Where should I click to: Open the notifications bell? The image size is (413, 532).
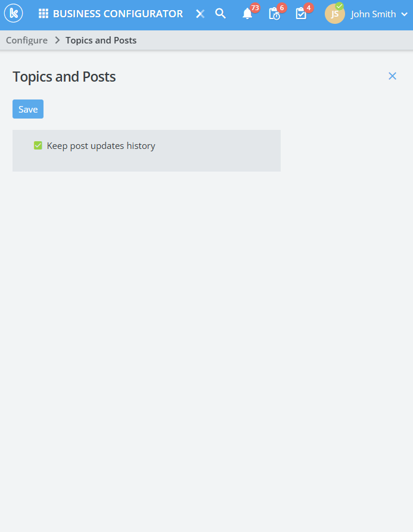pyautogui.click(x=247, y=14)
